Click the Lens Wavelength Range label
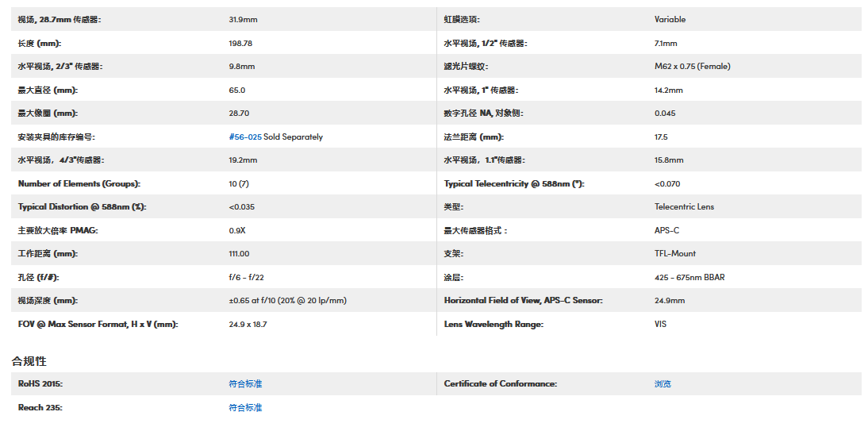 [x=494, y=324]
